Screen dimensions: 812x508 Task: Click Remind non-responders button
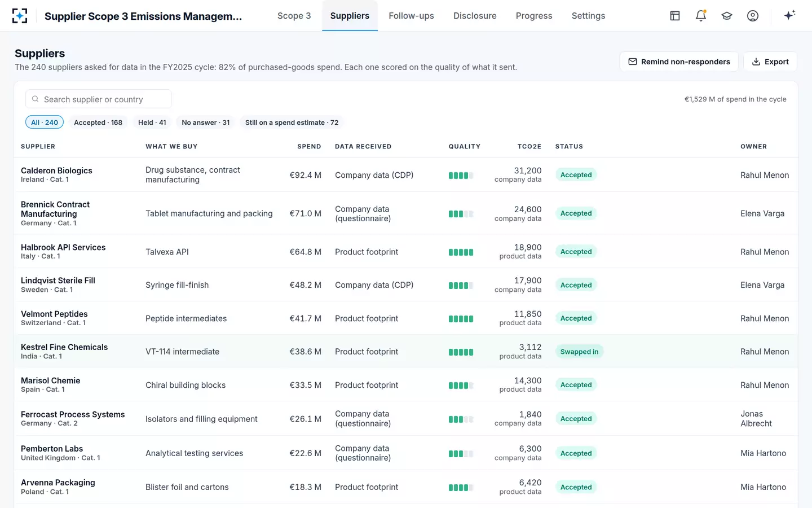(x=679, y=62)
